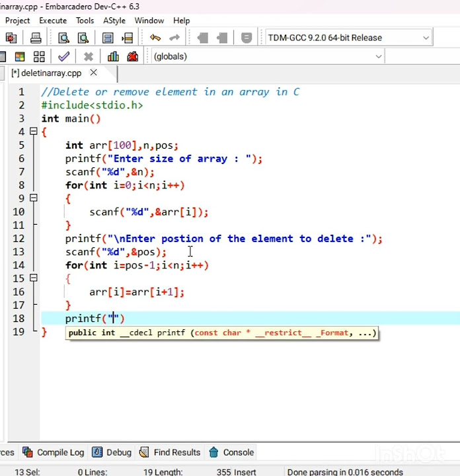Collapse the fold marker at line 9
The image size is (460, 476).
34,198
